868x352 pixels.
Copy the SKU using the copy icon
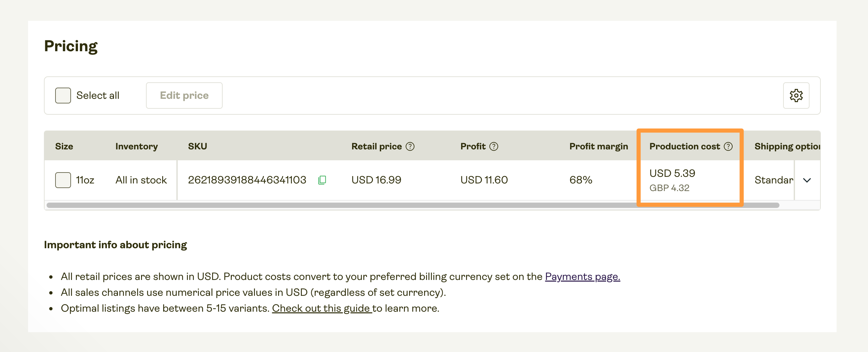point(322,180)
